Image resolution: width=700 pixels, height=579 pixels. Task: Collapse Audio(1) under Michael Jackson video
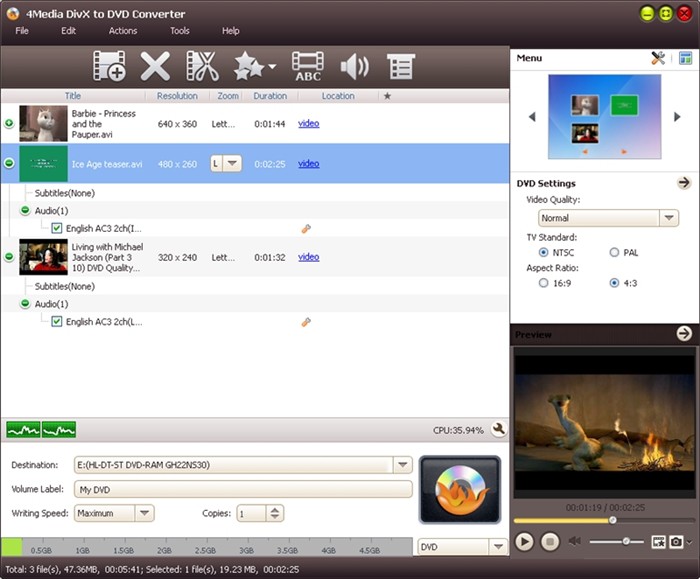point(25,304)
